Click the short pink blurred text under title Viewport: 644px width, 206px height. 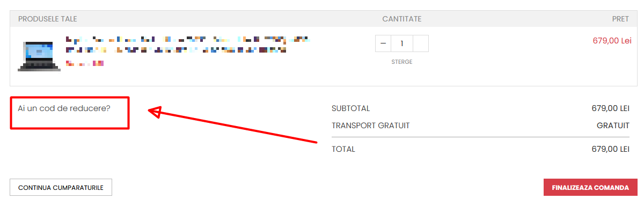tap(84, 63)
